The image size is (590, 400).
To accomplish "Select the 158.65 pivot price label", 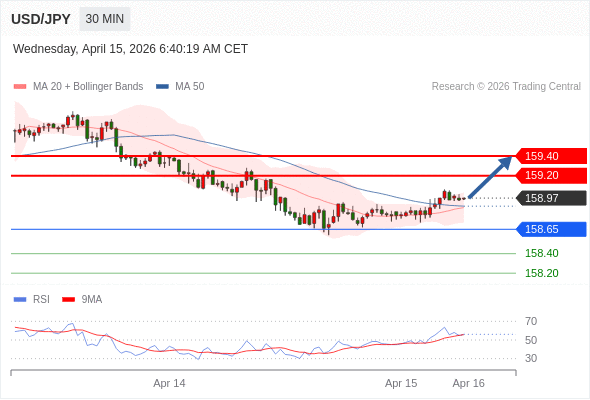I will tap(551, 229).
